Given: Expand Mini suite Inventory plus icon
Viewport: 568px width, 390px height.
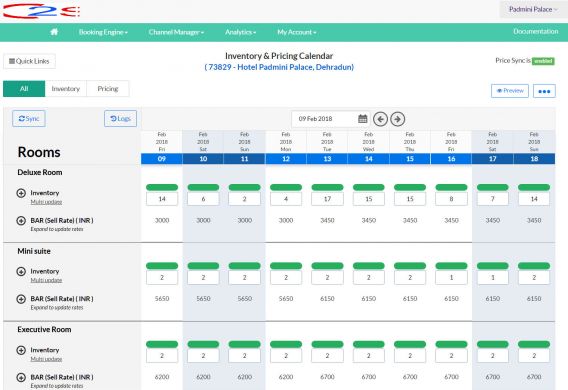Looking at the screenshot, I should 21,271.
